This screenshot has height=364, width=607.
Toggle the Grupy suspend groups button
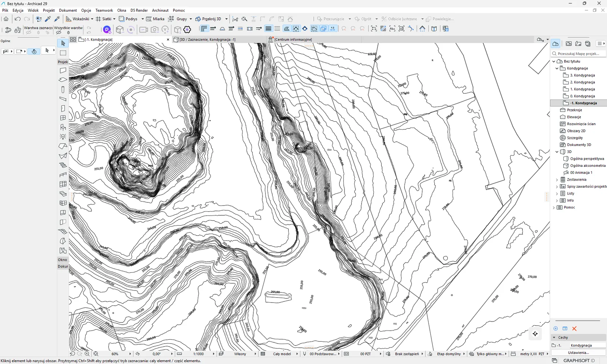[x=178, y=19]
